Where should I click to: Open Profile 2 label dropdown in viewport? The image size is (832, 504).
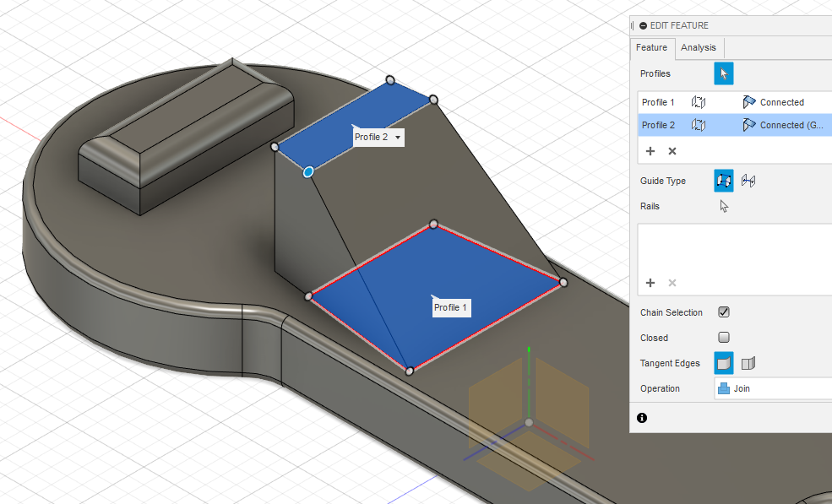pos(398,137)
